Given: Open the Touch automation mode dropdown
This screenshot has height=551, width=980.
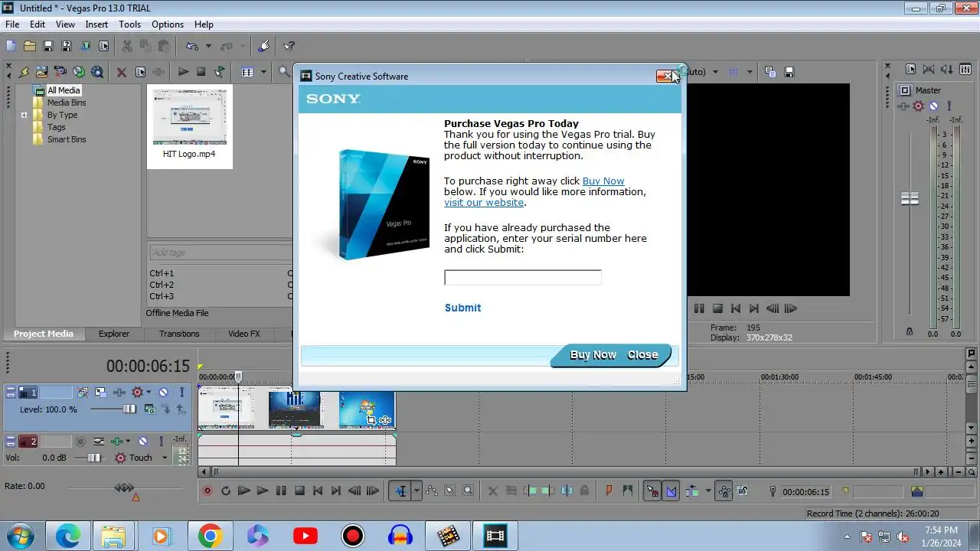Looking at the screenshot, I should (x=164, y=458).
